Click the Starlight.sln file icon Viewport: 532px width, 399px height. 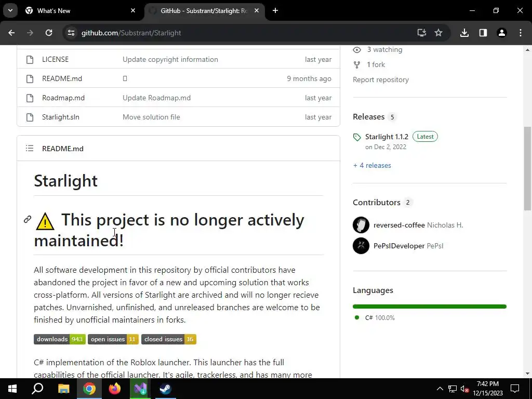(30, 117)
